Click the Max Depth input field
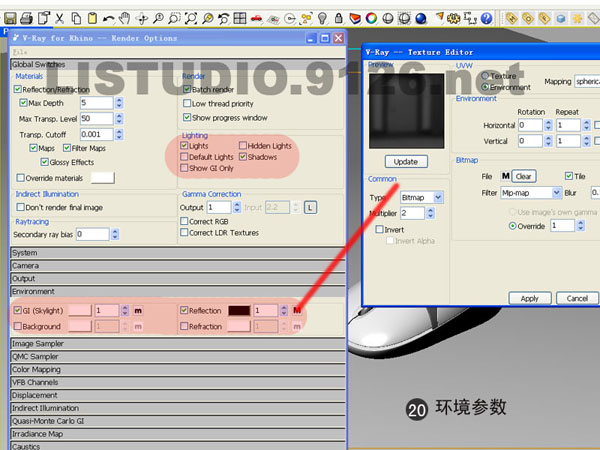 96,103
